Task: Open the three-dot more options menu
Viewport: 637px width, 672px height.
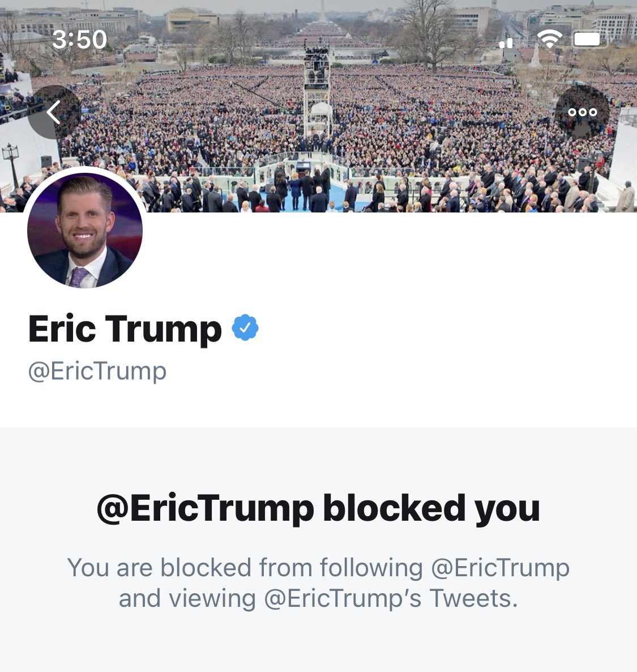Action: (x=582, y=112)
